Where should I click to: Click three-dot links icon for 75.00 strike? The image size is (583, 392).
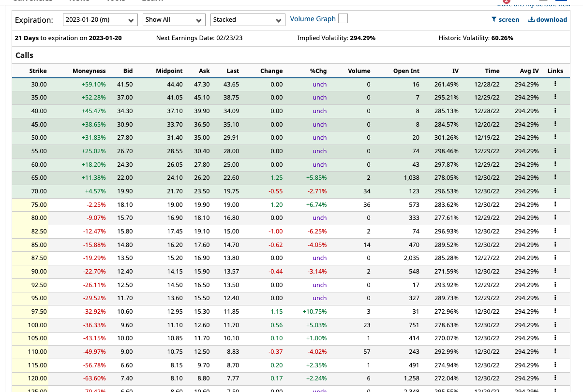[x=555, y=204]
